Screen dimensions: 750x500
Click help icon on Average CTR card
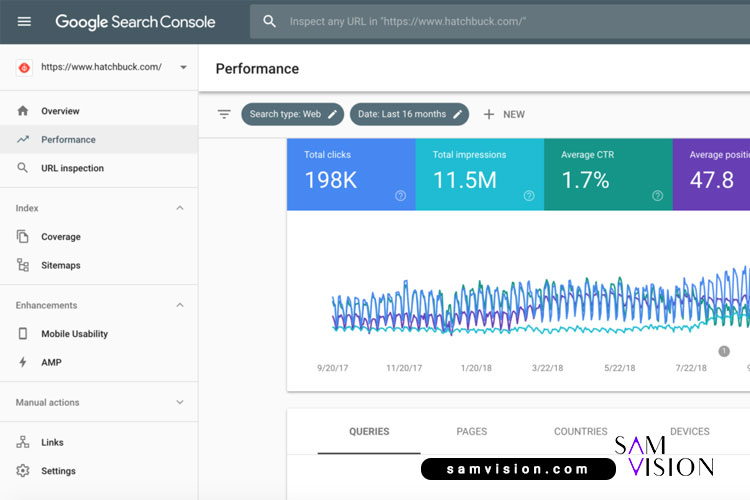coord(657,195)
